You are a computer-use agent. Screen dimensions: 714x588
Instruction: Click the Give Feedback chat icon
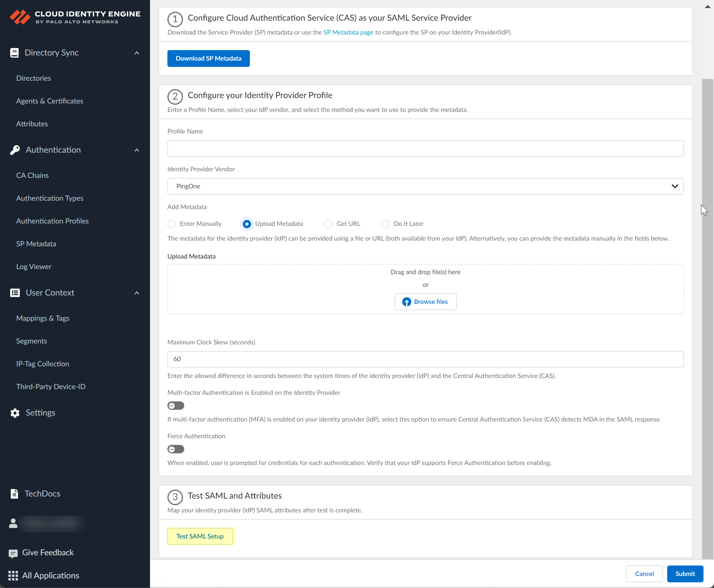(x=13, y=553)
